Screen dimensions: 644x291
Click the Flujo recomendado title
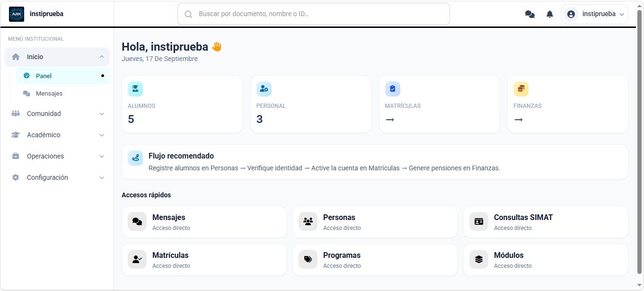181,156
